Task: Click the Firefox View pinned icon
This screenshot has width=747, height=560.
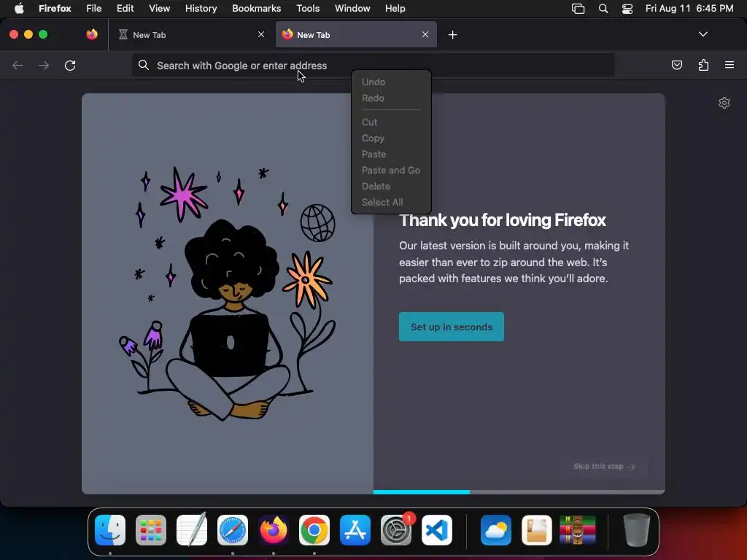Action: coord(92,34)
